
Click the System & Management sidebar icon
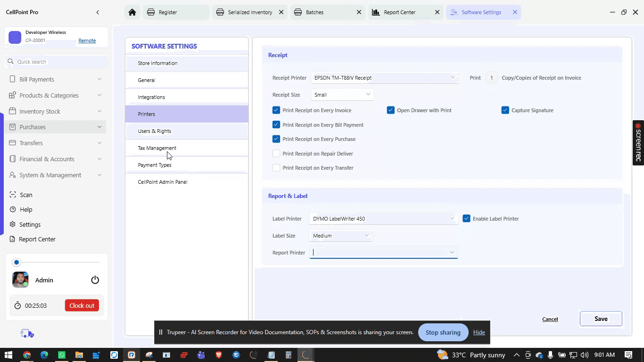click(12, 175)
